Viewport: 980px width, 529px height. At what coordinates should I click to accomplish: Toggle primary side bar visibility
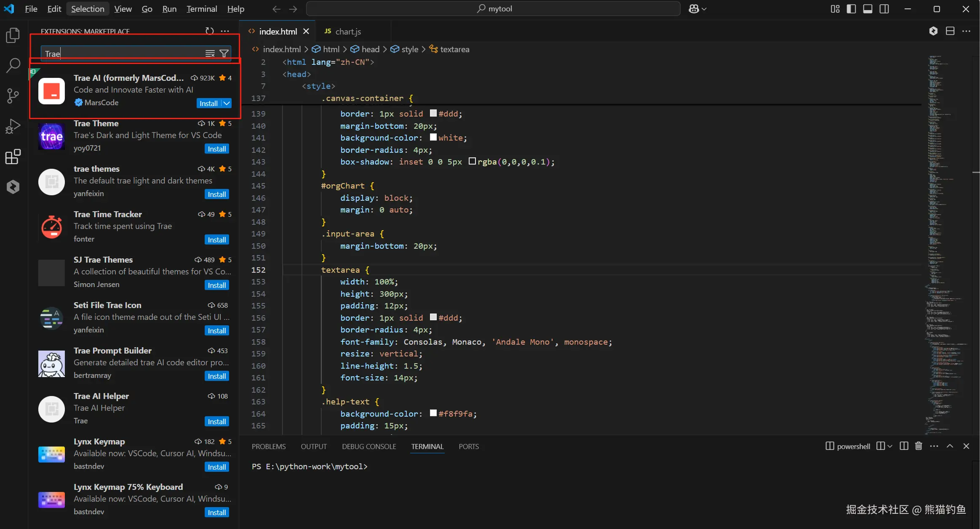851,9
